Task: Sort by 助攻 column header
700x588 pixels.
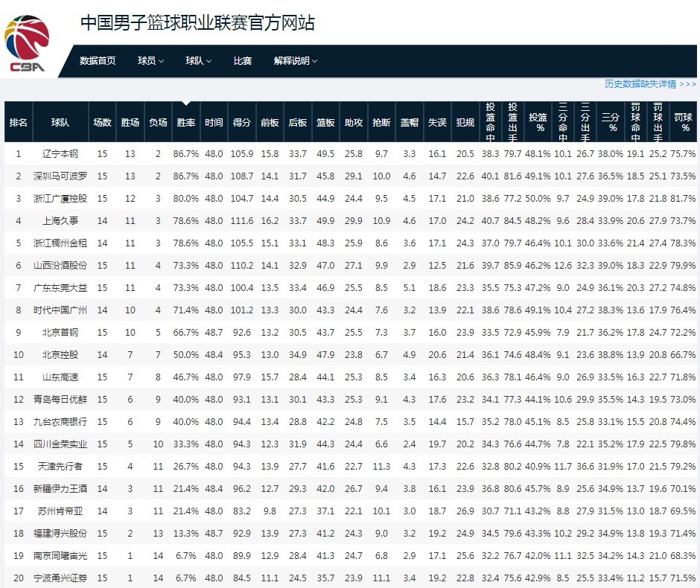Action: (354, 122)
